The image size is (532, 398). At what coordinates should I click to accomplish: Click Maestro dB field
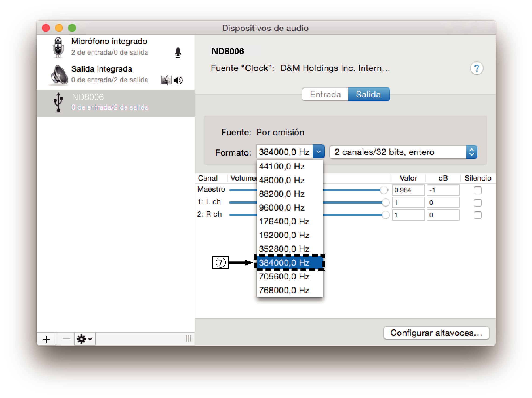443,190
